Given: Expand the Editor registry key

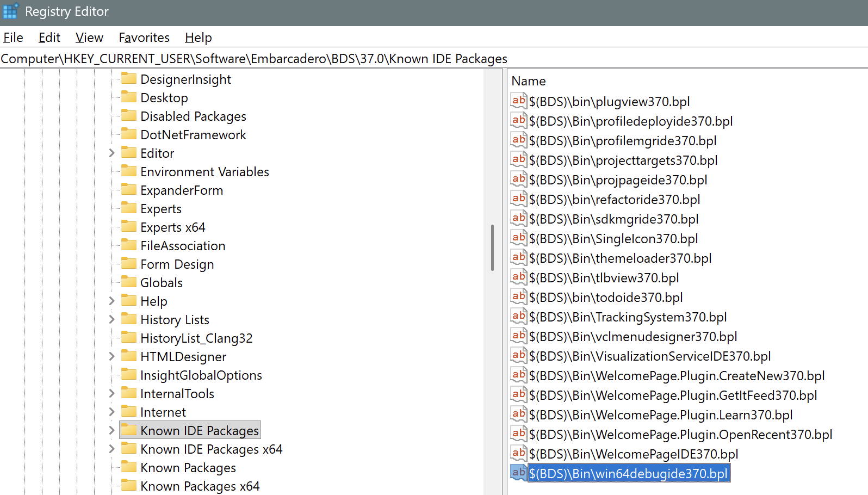Looking at the screenshot, I should [111, 153].
